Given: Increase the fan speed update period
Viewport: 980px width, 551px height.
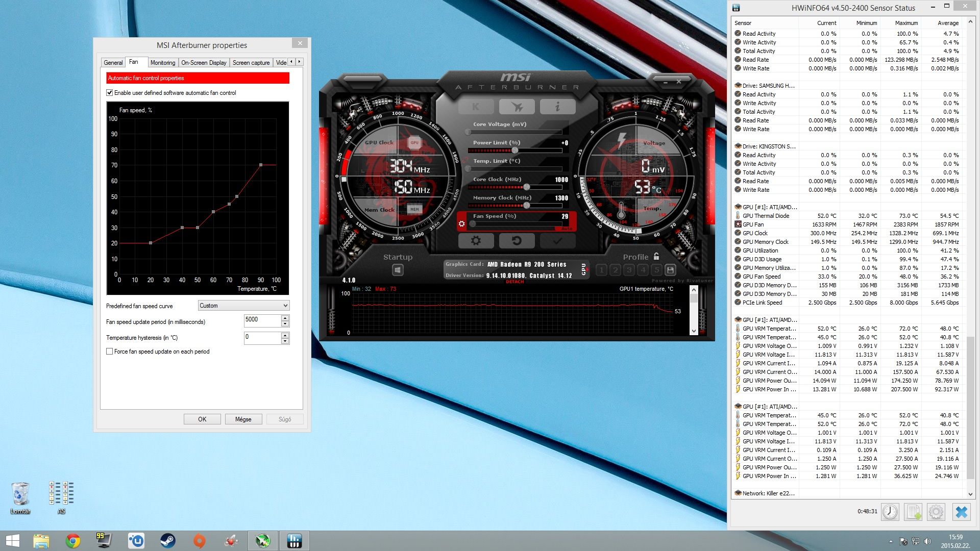Looking at the screenshot, I should click(285, 317).
